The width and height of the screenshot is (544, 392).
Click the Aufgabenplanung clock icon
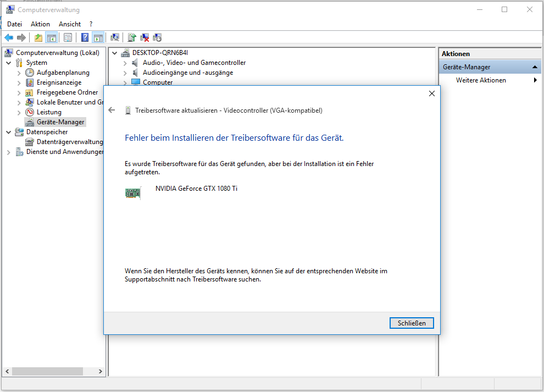[x=30, y=73]
